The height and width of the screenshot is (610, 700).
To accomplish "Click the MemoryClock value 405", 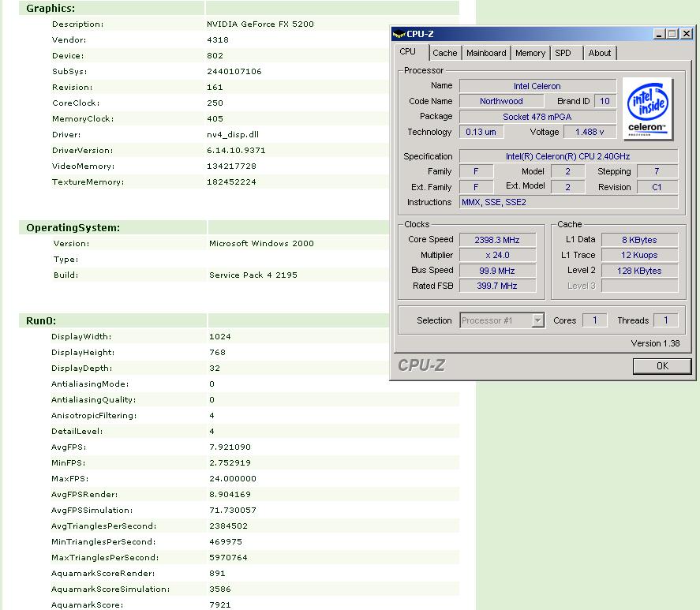I will click(215, 119).
